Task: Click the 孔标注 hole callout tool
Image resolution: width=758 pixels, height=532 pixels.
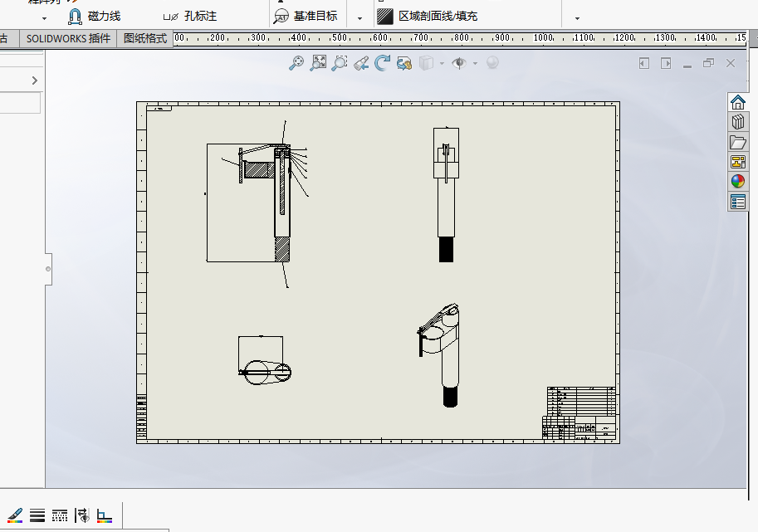Action: [190, 17]
